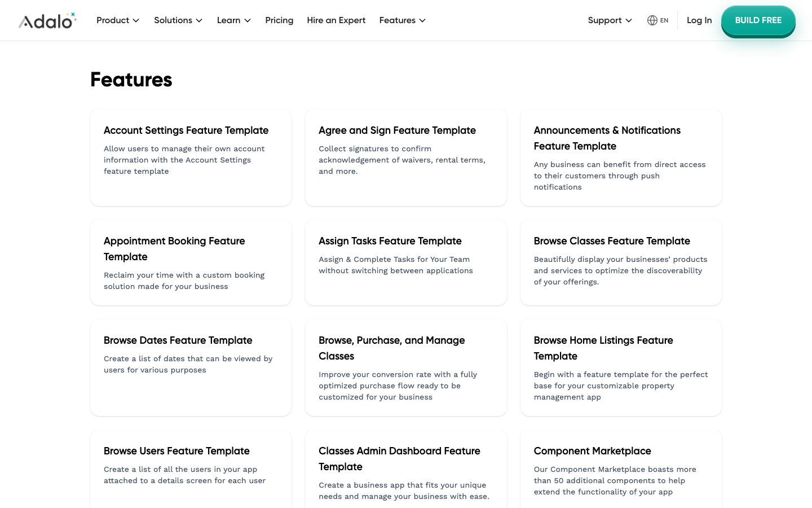This screenshot has width=812, height=508.
Task: Open the Product dropdown menu
Action: point(117,20)
